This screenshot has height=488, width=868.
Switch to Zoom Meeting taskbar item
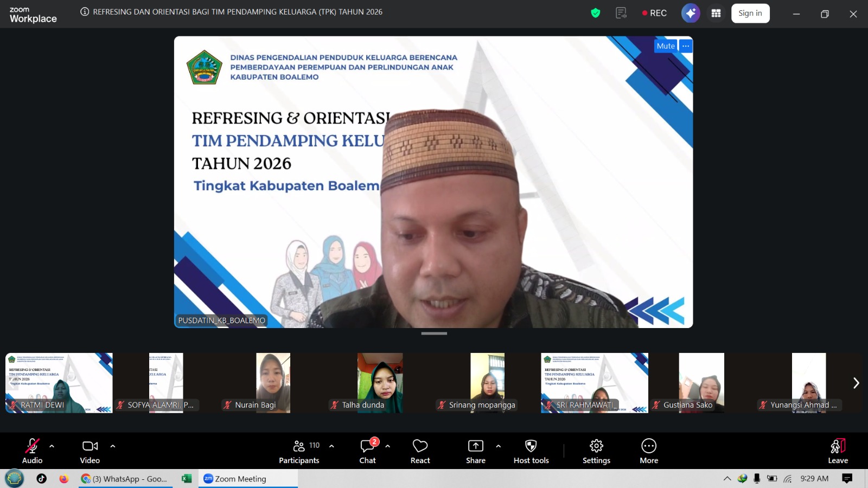click(248, 478)
